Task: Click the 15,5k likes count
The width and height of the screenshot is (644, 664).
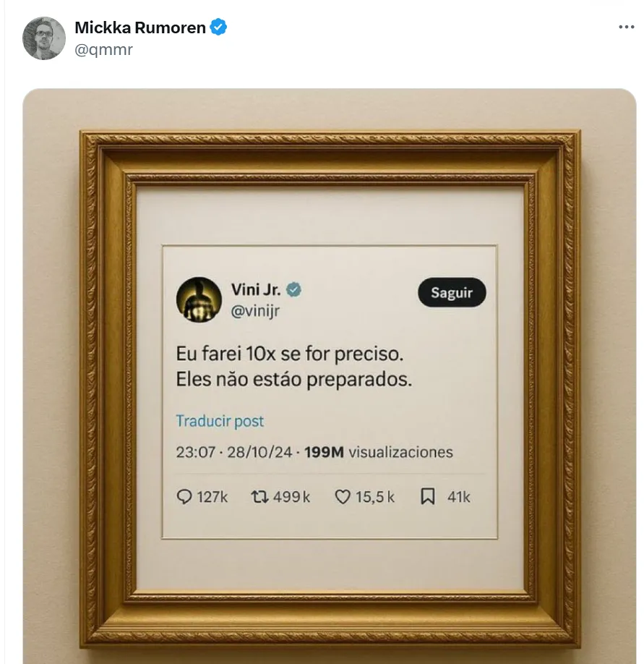Action: pyautogui.click(x=375, y=497)
